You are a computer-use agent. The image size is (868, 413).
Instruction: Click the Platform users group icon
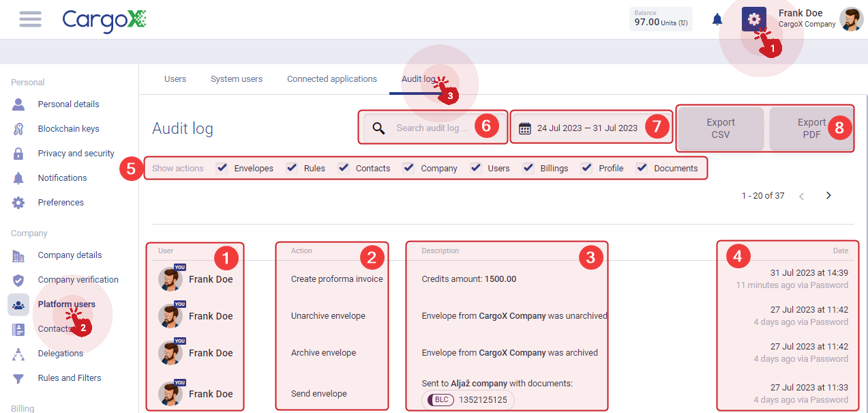[x=18, y=304]
